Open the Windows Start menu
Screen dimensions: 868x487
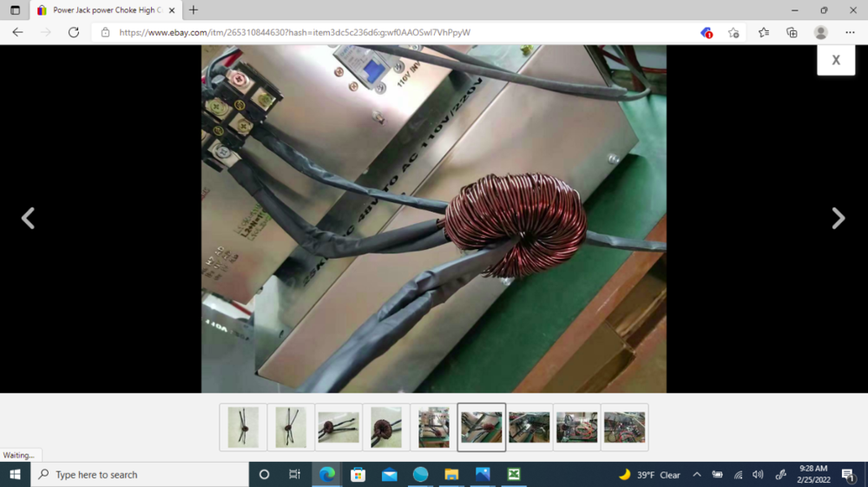point(15,474)
